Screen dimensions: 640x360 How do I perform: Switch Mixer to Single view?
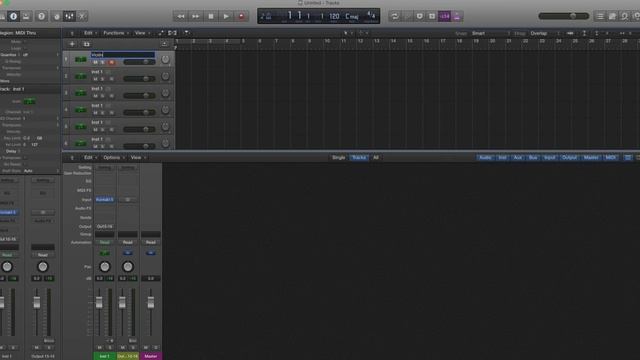(x=338, y=158)
